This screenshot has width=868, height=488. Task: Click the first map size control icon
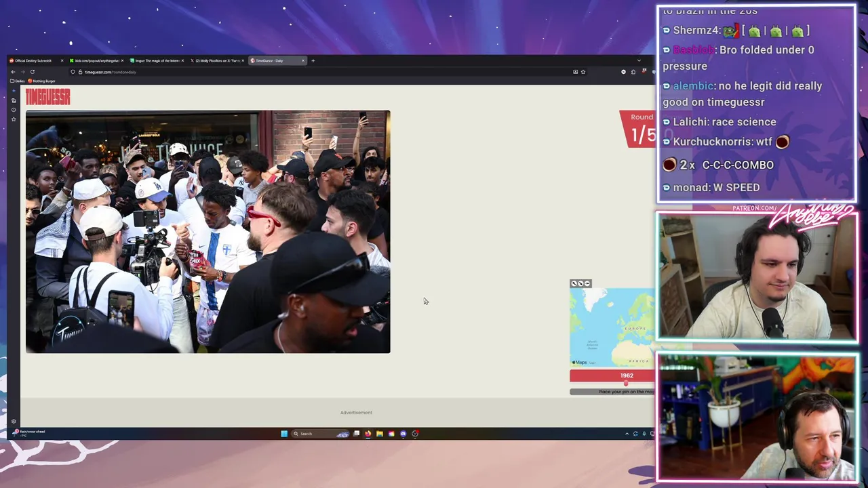click(574, 283)
